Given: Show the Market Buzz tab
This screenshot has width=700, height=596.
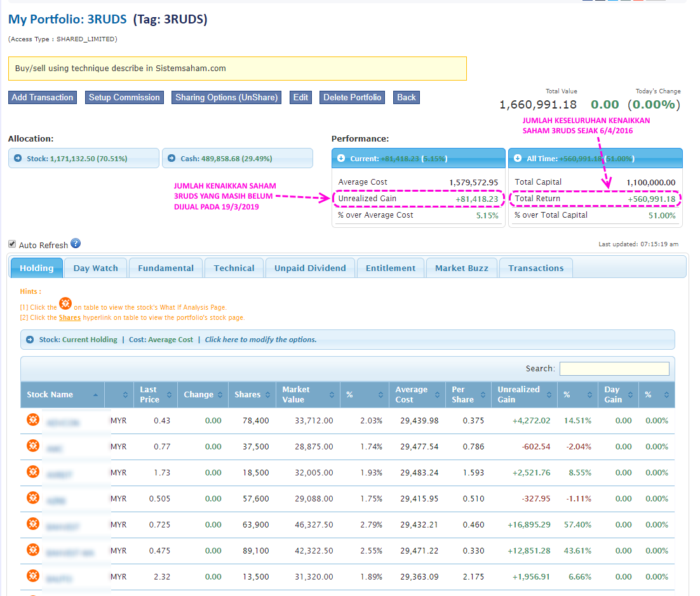Looking at the screenshot, I should (462, 268).
